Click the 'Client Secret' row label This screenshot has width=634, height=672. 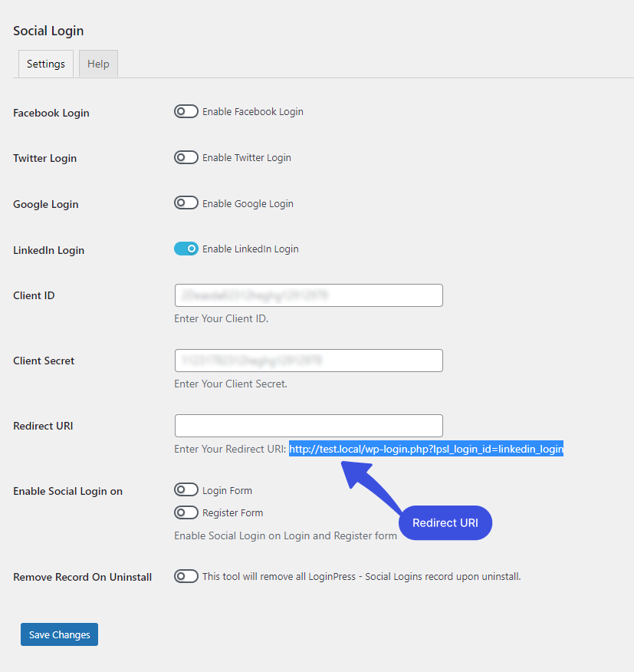(44, 361)
